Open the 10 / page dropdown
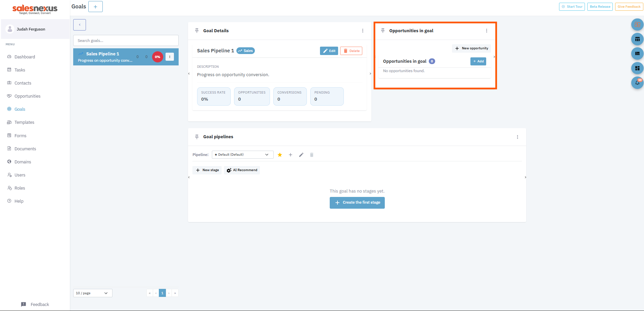 pos(93,293)
